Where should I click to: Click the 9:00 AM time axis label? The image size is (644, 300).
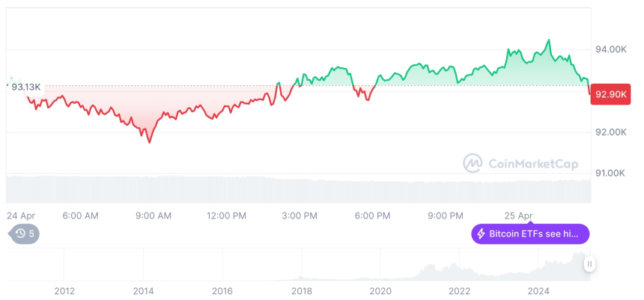coord(154,215)
